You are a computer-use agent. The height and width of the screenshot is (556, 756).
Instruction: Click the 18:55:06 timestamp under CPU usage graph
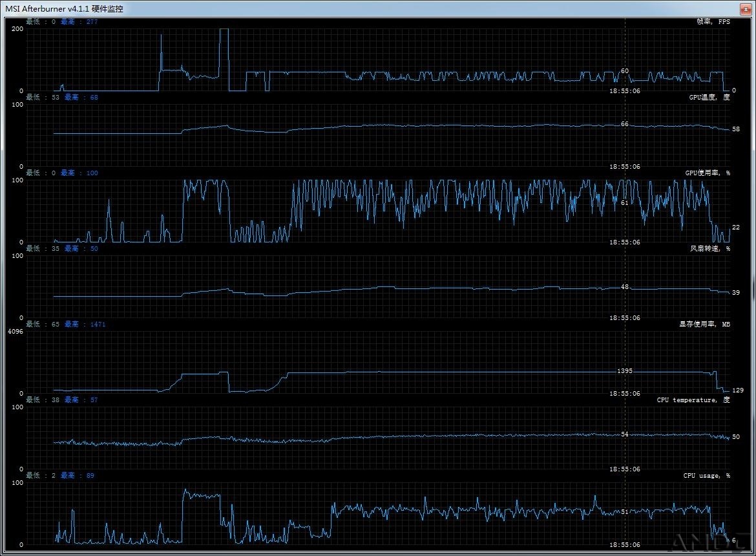pyautogui.click(x=624, y=545)
